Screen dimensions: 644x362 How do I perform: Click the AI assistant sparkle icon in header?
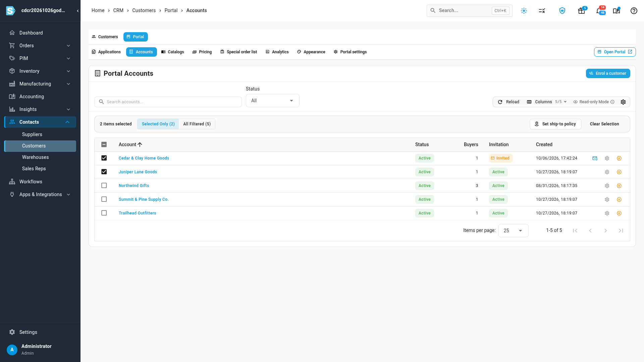(524, 11)
